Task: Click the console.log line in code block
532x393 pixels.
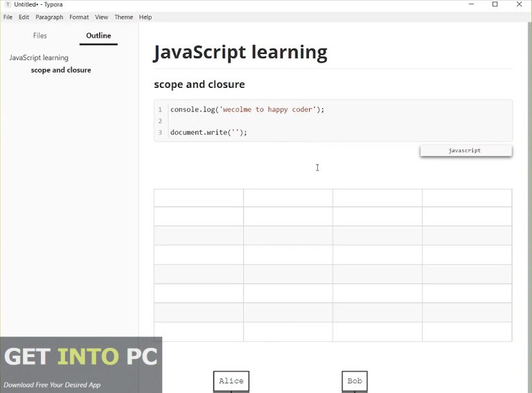Action: coord(247,109)
